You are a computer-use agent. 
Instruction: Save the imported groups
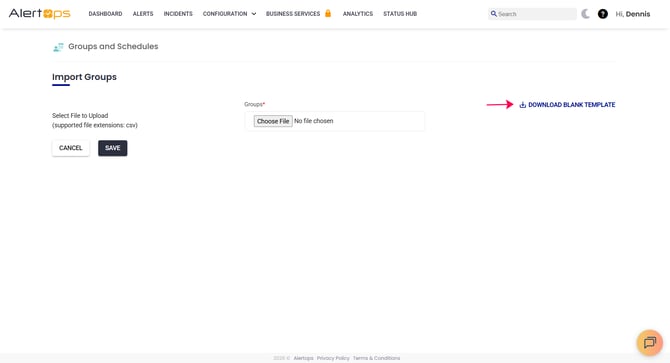pyautogui.click(x=112, y=148)
